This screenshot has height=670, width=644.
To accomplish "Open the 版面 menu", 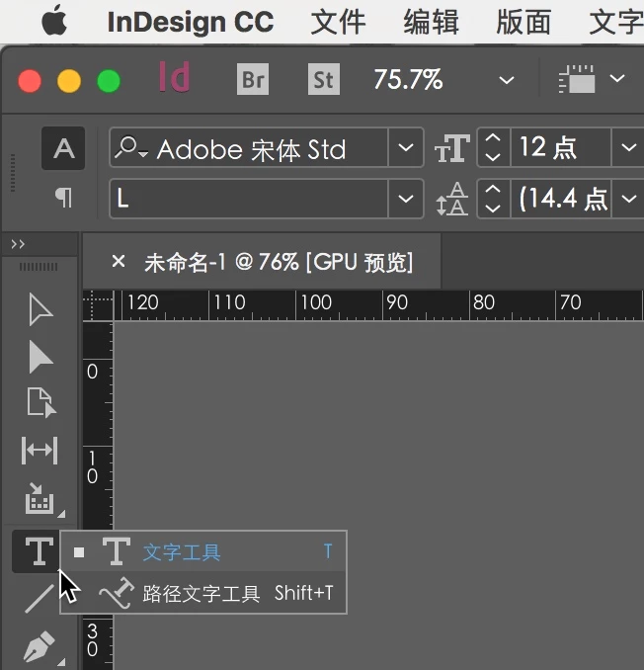I will [523, 22].
